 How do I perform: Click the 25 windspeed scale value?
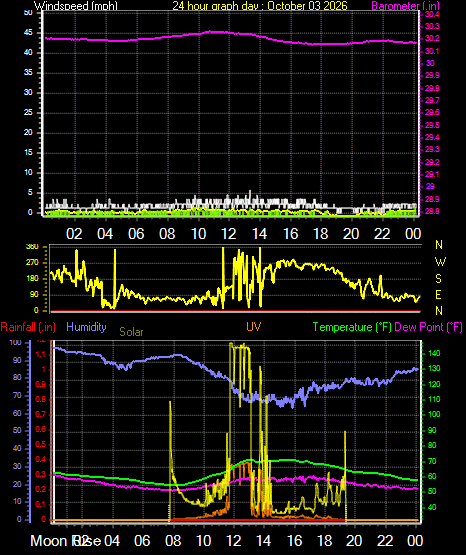(28, 113)
